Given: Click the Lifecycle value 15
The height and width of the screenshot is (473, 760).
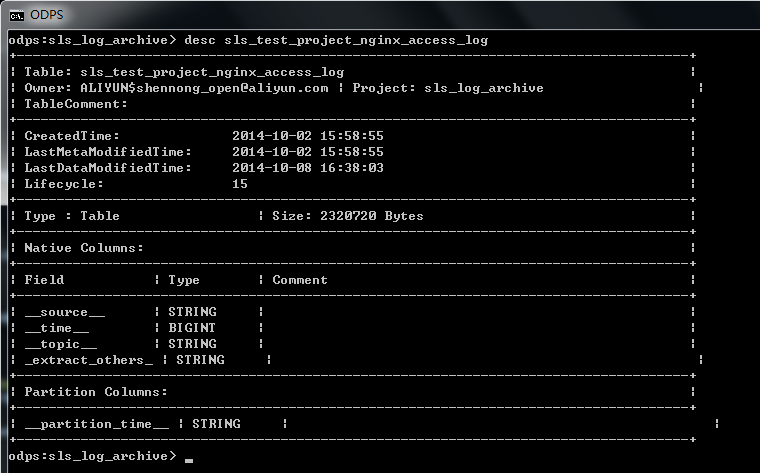Looking at the screenshot, I should (x=240, y=184).
